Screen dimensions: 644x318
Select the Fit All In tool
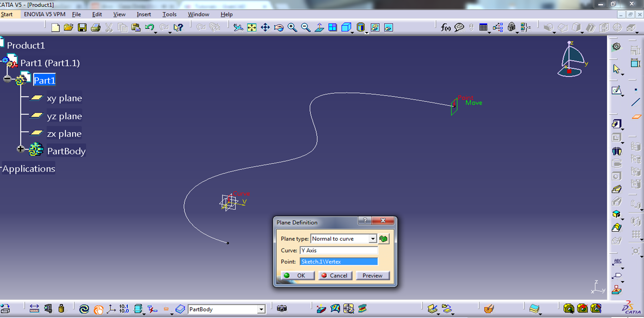(x=252, y=28)
